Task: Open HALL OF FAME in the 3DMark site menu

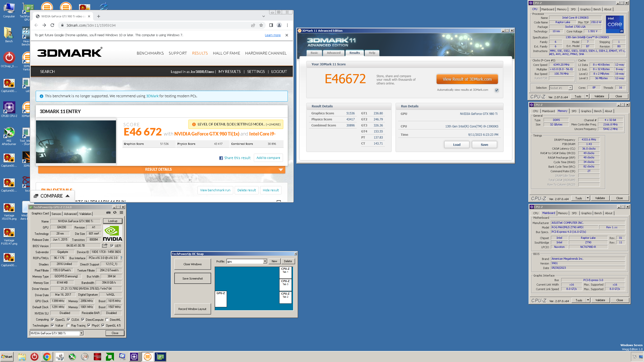Action: [x=226, y=53]
